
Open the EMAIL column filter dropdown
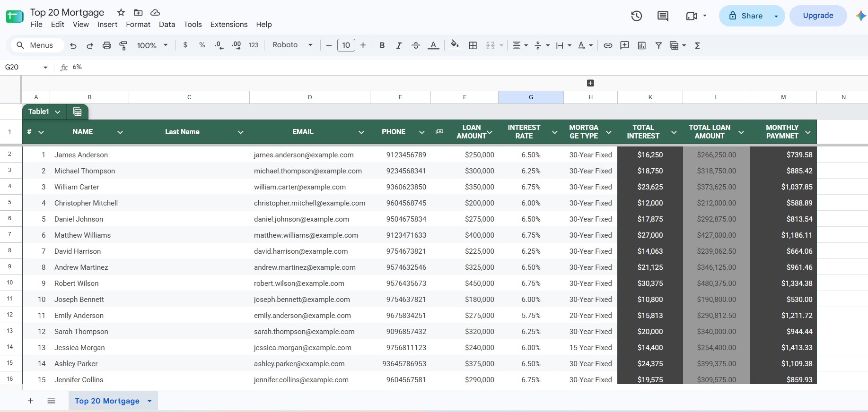pyautogui.click(x=361, y=132)
